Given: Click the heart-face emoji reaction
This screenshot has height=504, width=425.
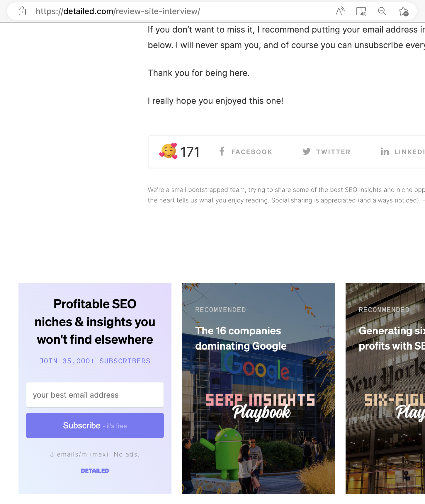Looking at the screenshot, I should [x=168, y=151].
